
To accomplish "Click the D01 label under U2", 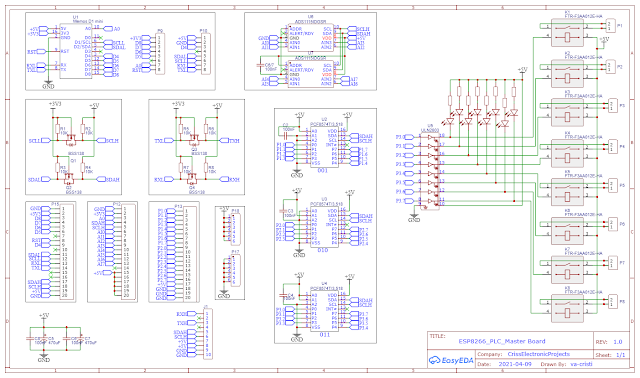I will pyautogui.click(x=322, y=170).
